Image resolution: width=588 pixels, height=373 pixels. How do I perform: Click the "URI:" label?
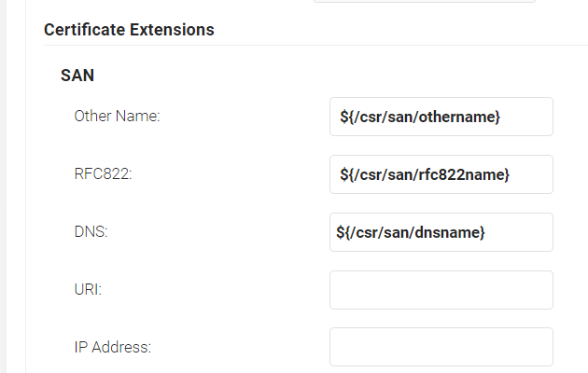point(88,290)
